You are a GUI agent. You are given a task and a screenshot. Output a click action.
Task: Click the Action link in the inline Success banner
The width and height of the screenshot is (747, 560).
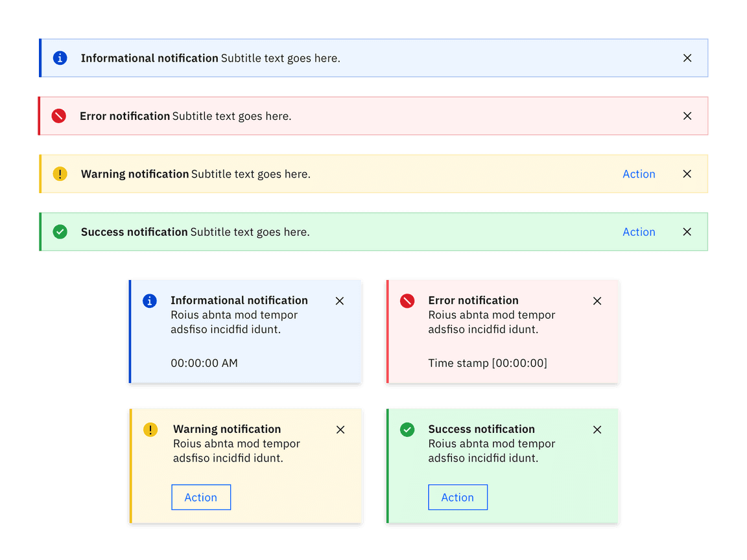tap(639, 232)
